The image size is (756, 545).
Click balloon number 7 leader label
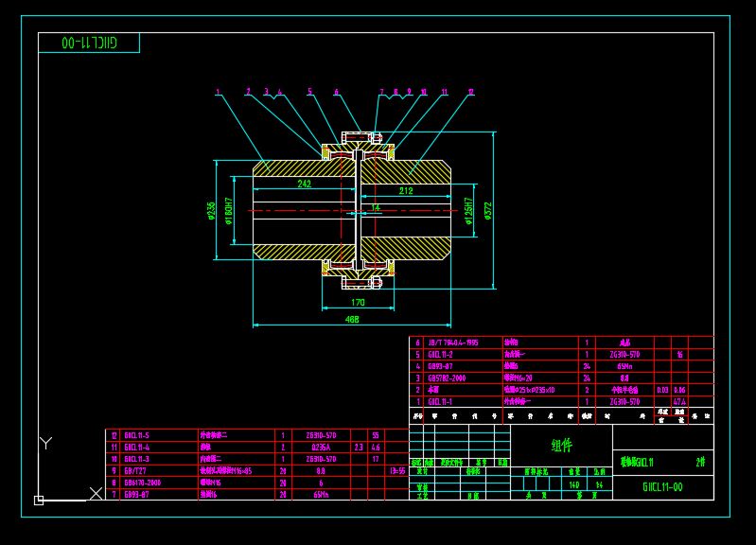[382, 92]
